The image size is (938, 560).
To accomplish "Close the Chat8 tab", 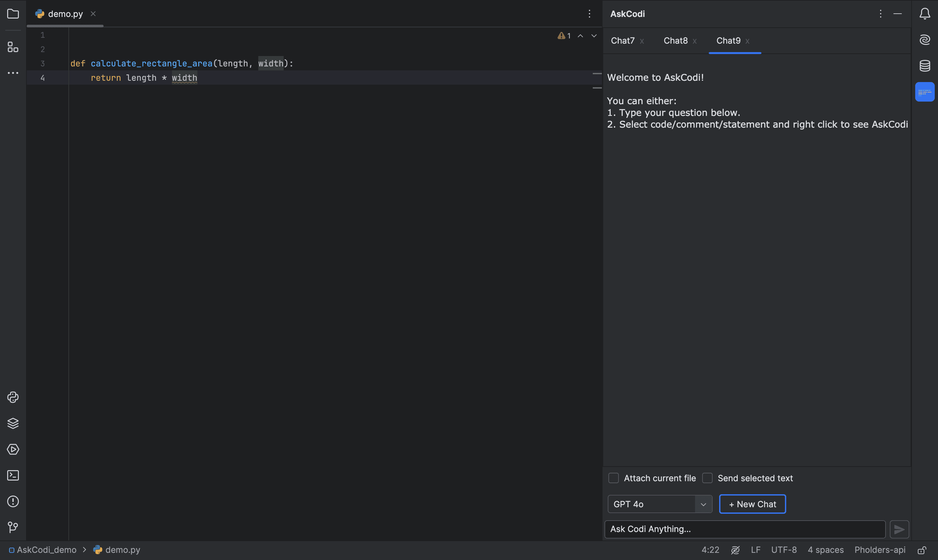I will (694, 41).
